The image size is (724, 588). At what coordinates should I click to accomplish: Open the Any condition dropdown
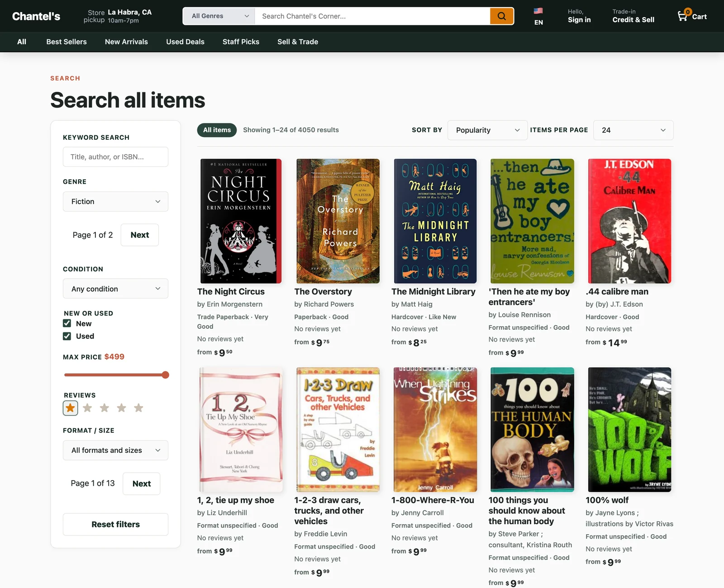(115, 289)
